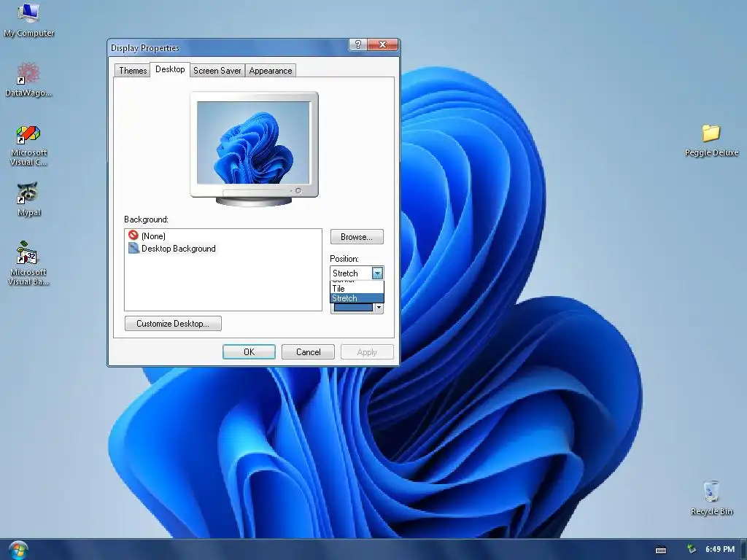Choose highlighted Stretch option in list
The width and height of the screenshot is (747, 560).
click(x=357, y=298)
